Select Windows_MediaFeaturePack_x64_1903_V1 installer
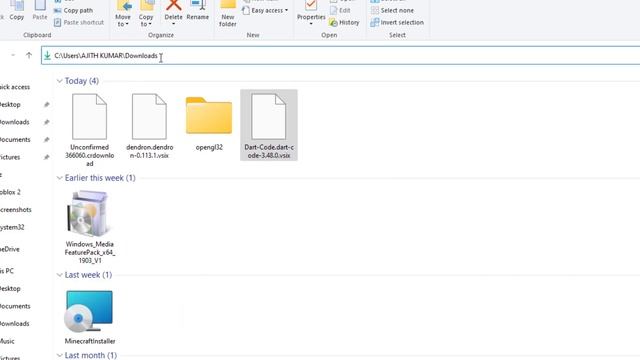The image size is (640, 360). [x=89, y=227]
